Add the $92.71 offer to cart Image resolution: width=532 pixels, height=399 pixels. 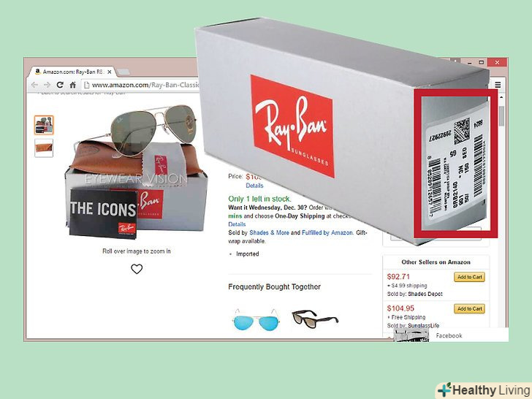(x=469, y=277)
